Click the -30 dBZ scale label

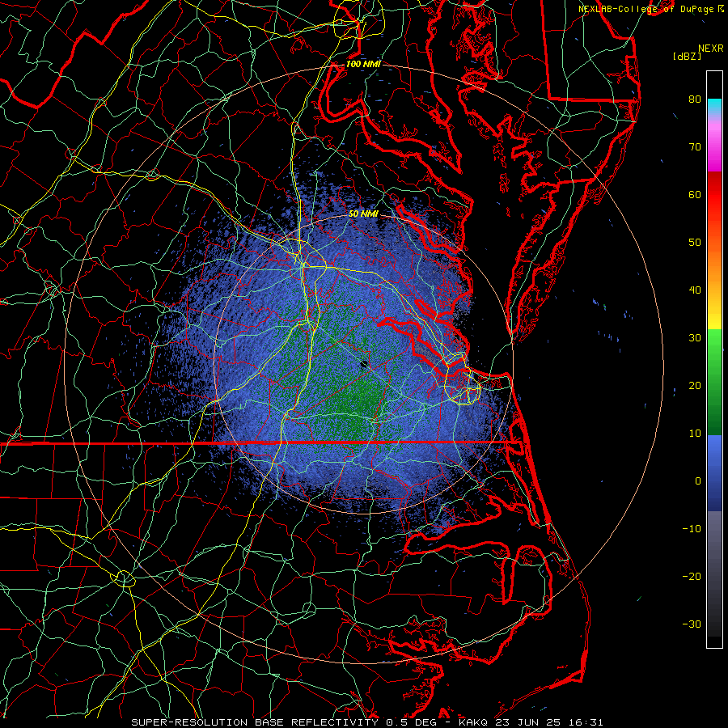pos(692,624)
